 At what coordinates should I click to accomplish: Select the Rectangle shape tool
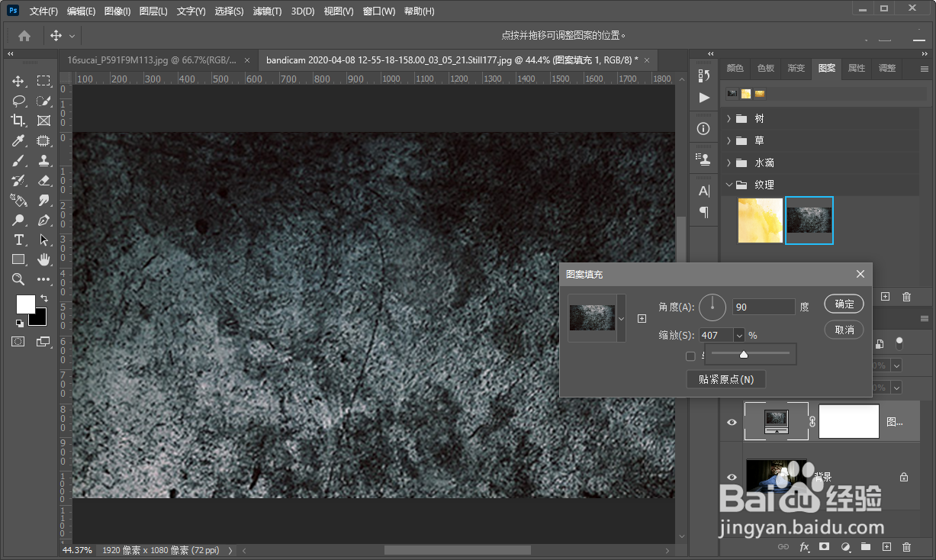18,259
